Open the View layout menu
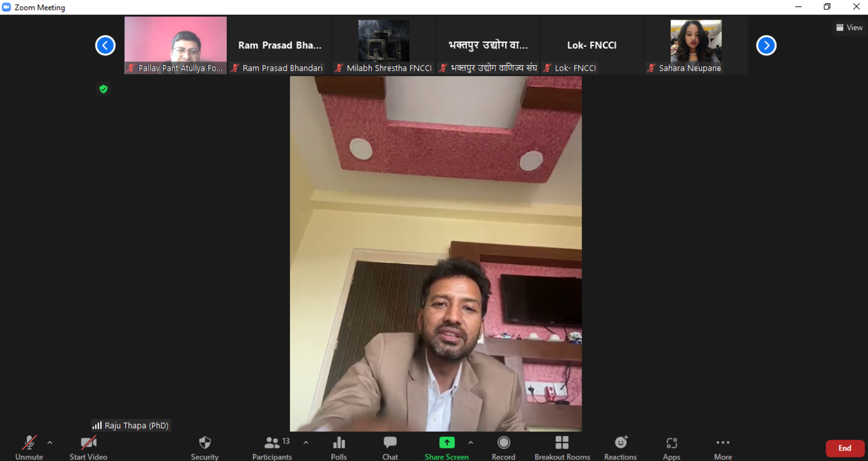This screenshot has height=461, width=868. tap(850, 28)
